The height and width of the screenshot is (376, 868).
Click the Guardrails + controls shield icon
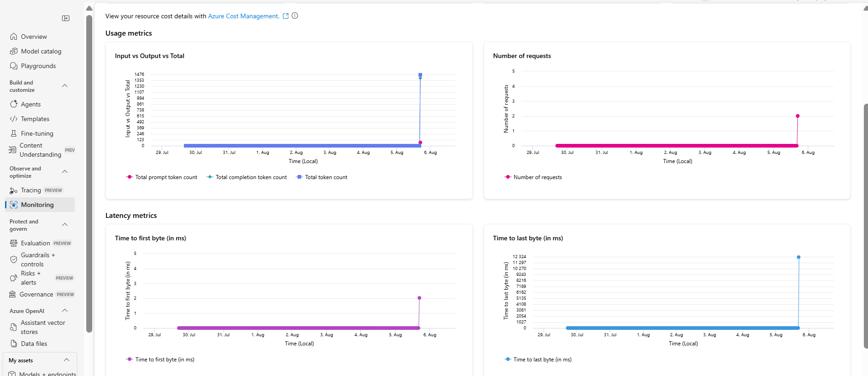coord(14,259)
